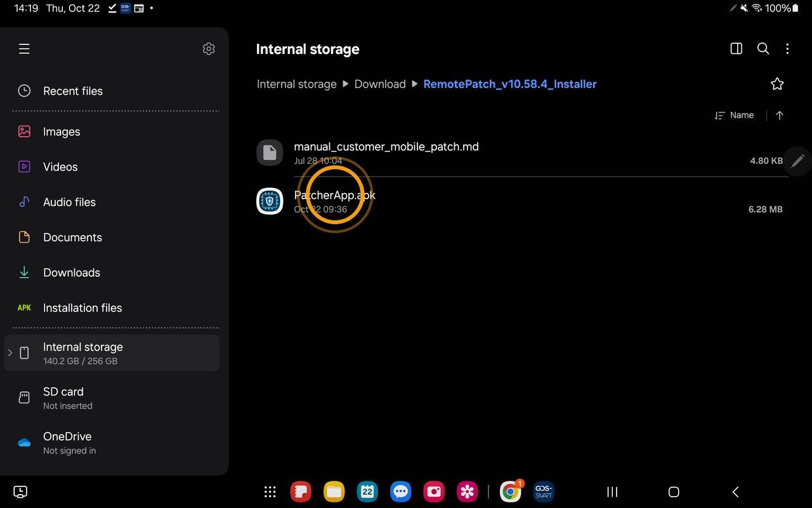Toggle the split view layout icon

[x=737, y=49]
